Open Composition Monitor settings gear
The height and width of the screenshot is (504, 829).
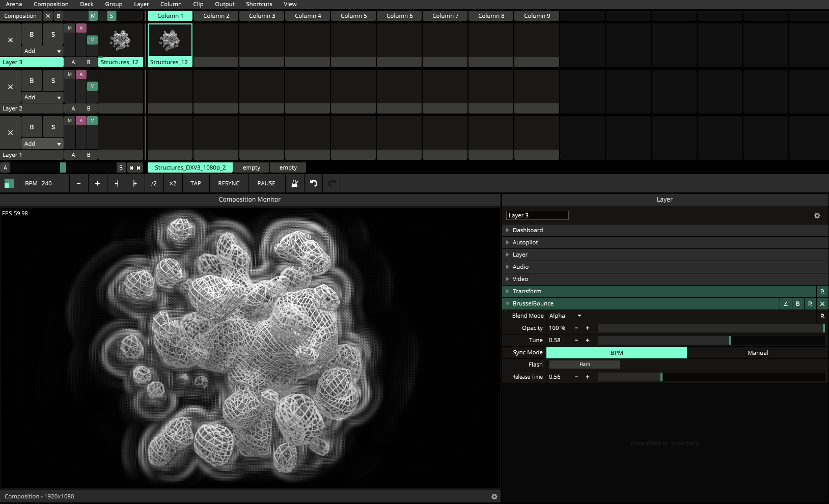[494, 496]
